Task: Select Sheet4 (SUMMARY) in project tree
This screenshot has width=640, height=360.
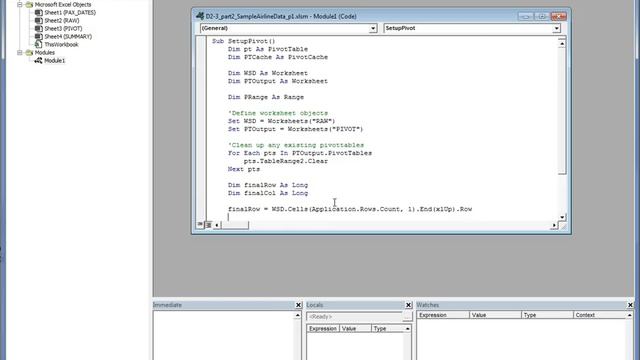Action: (68, 37)
